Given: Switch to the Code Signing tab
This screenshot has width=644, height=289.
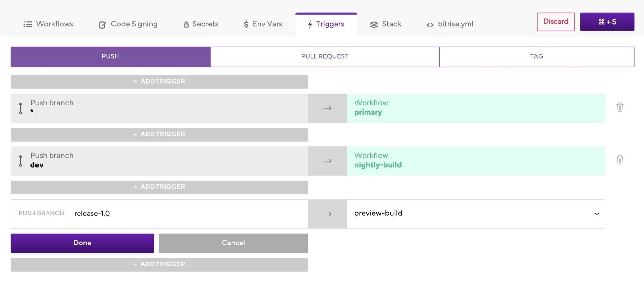Looking at the screenshot, I should [x=128, y=24].
